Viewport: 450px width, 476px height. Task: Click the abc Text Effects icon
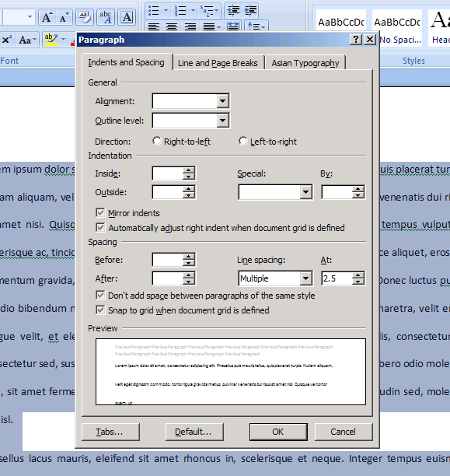(105, 17)
